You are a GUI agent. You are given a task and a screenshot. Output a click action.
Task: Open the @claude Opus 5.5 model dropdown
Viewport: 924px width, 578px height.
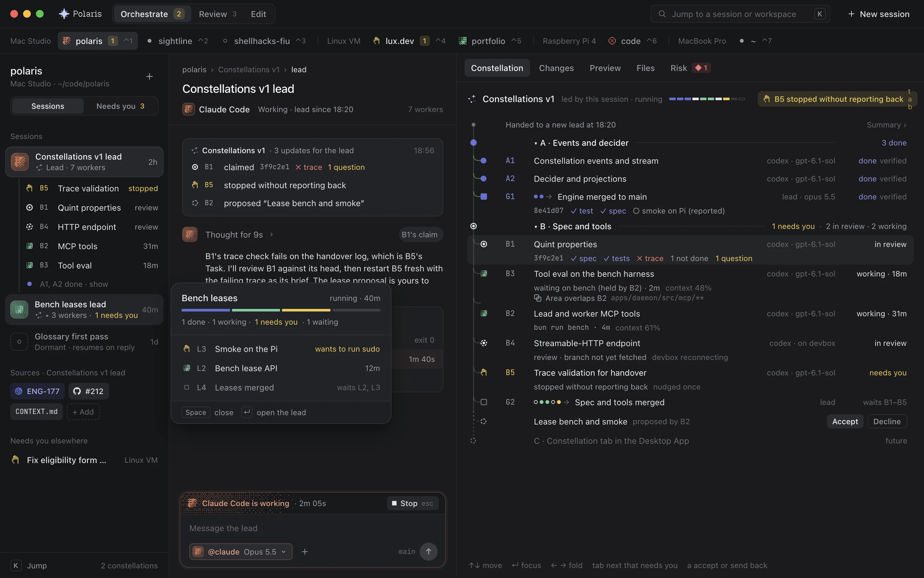[241, 551]
